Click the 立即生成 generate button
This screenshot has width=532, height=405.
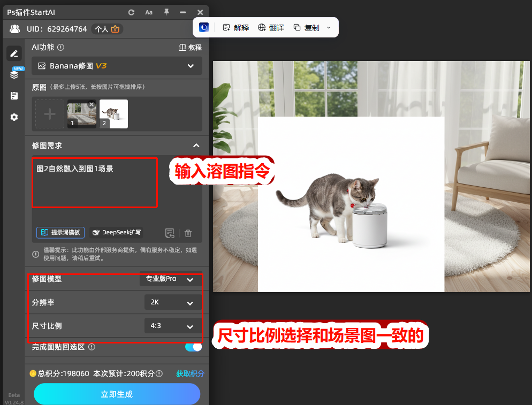[117, 394]
